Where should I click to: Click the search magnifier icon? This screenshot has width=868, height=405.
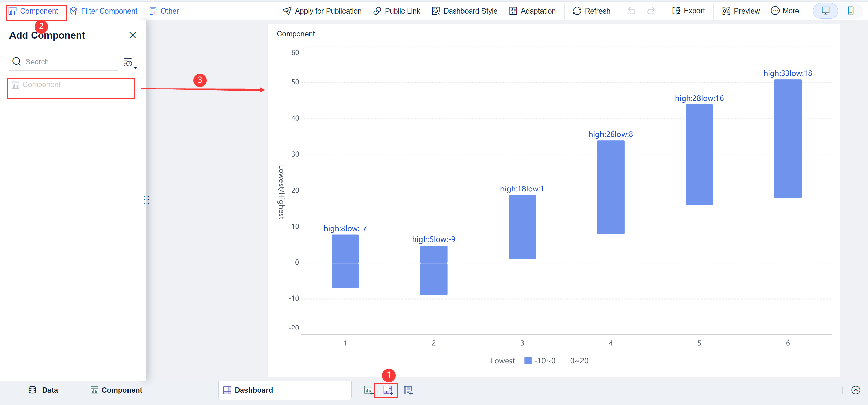(x=16, y=61)
